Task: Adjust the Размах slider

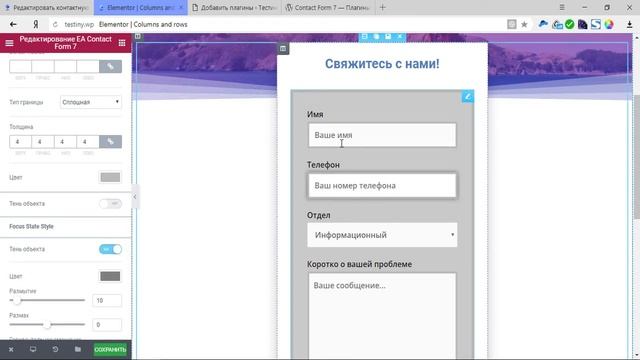Action: (x=47, y=324)
